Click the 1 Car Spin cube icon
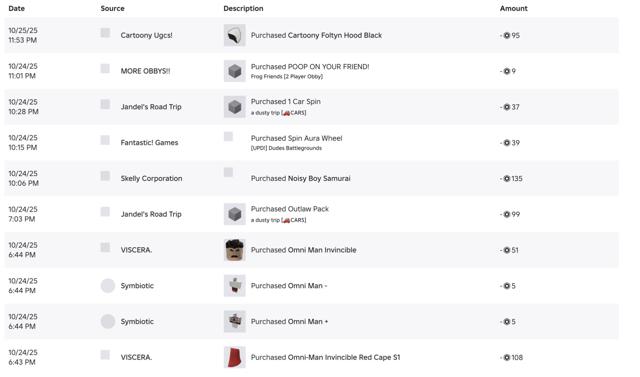This screenshot has height=377, width=640. click(235, 107)
